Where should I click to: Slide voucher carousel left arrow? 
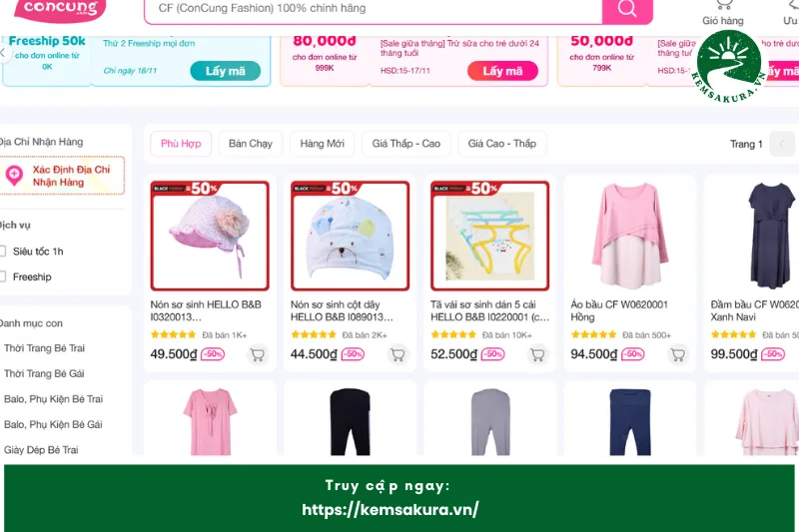pyautogui.click(x=4, y=53)
